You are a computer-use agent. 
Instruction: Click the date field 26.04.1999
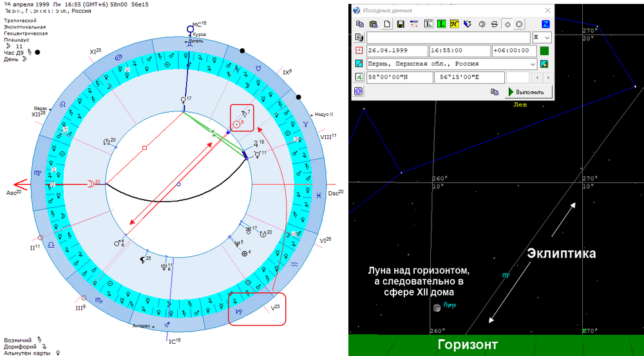pos(397,50)
